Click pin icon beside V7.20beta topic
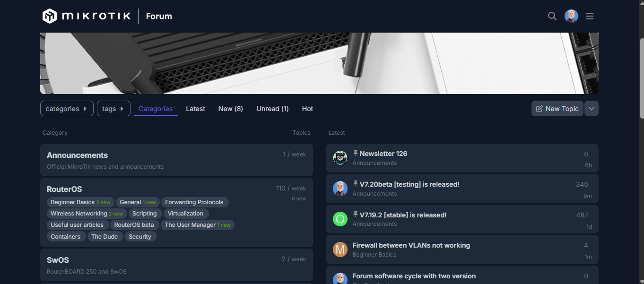The height and width of the screenshot is (284, 644). [356, 184]
